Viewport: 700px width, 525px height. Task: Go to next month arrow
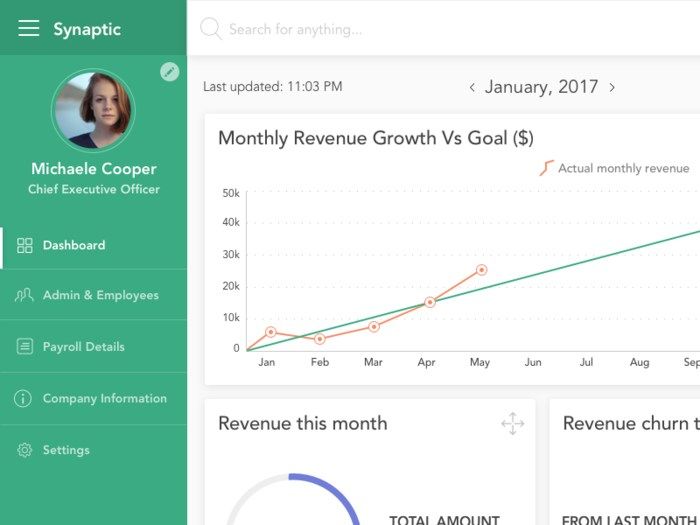[612, 88]
